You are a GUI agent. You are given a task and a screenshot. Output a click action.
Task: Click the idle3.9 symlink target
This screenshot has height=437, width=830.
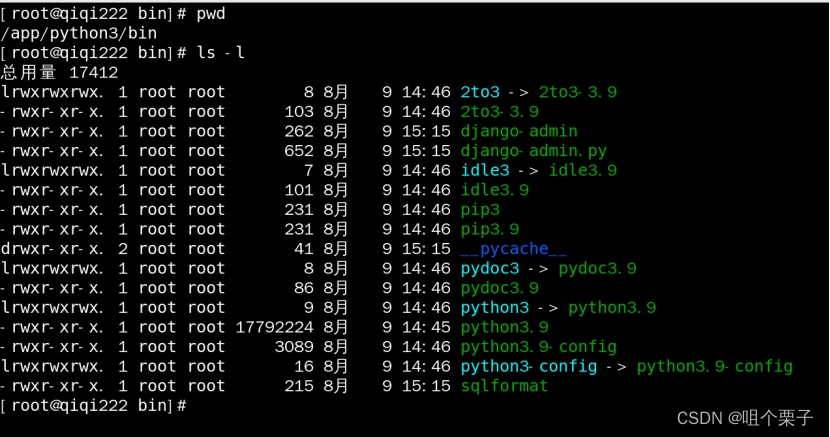click(582, 170)
